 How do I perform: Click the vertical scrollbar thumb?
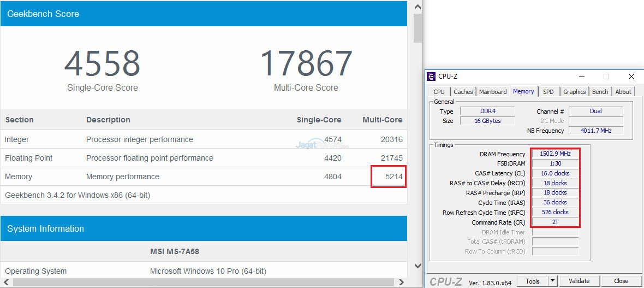418,28
